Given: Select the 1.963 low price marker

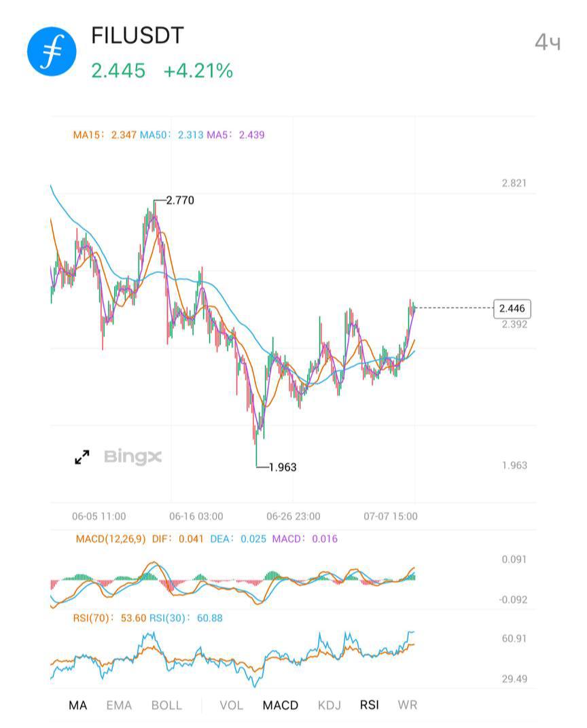Looking at the screenshot, I should (x=283, y=467).
